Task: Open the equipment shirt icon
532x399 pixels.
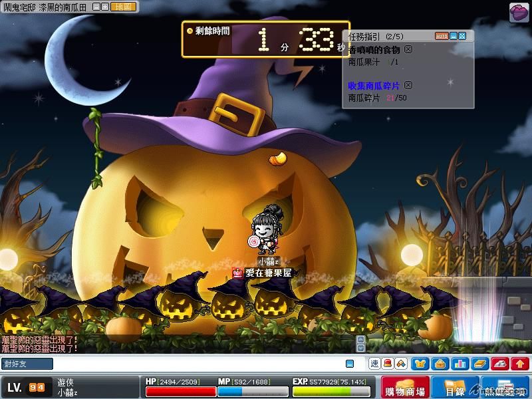Action: (420, 364)
